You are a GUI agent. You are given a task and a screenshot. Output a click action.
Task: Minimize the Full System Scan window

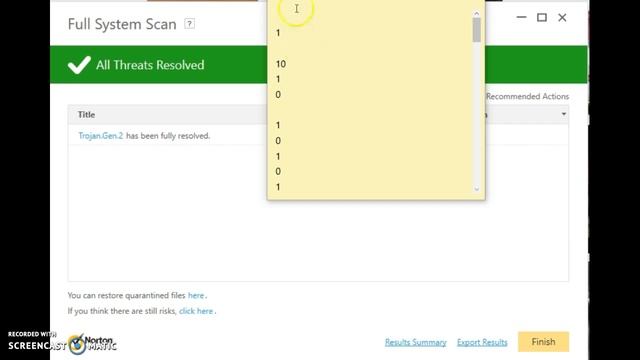point(521,17)
